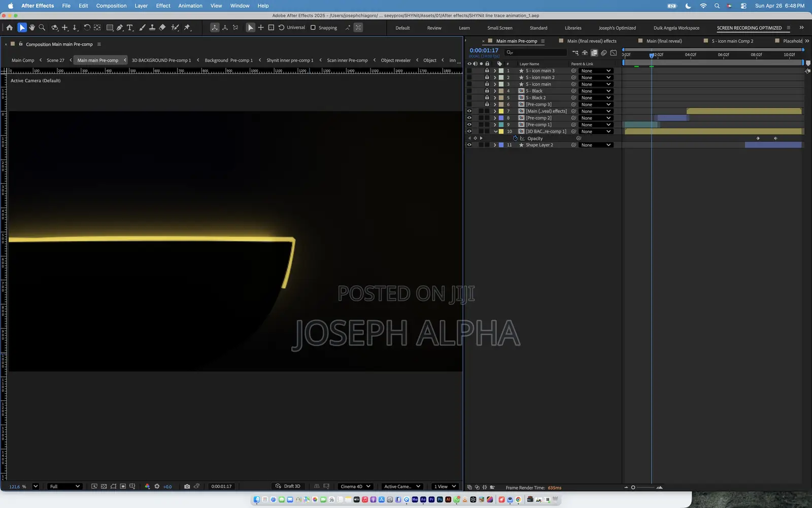
Task: Select the Eraser tool
Action: point(162,27)
